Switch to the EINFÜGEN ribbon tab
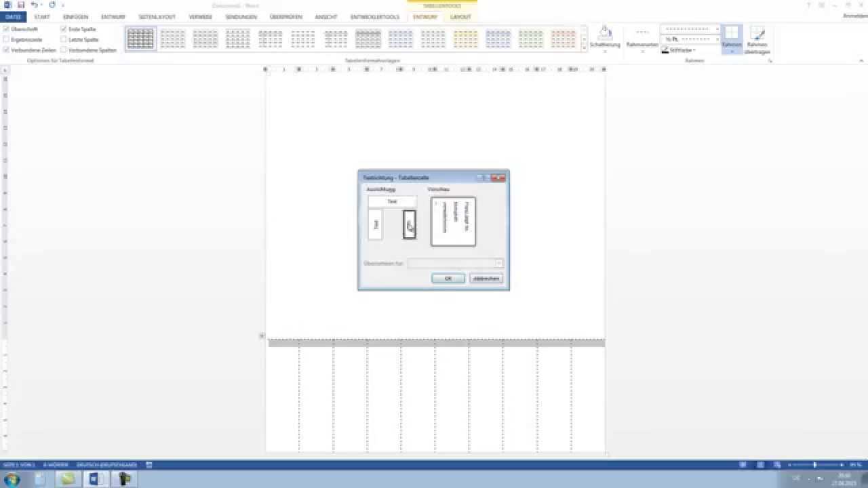The image size is (868, 488). click(75, 17)
